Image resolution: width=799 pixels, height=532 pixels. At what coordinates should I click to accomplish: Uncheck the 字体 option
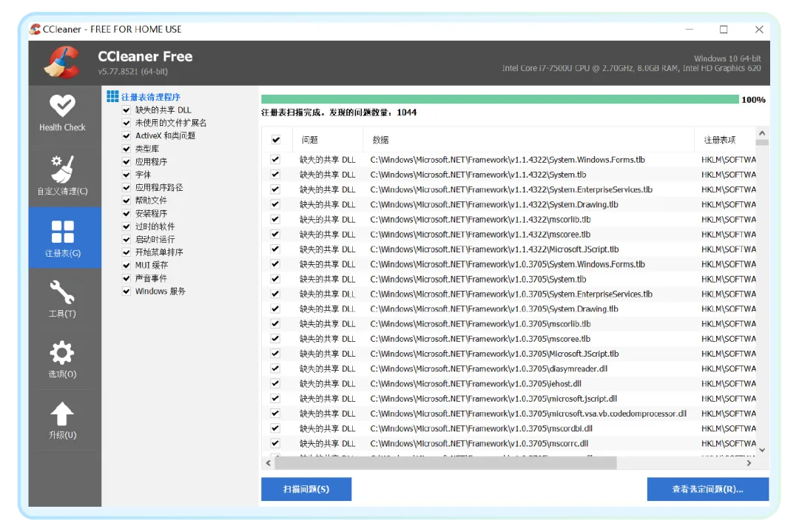click(127, 175)
